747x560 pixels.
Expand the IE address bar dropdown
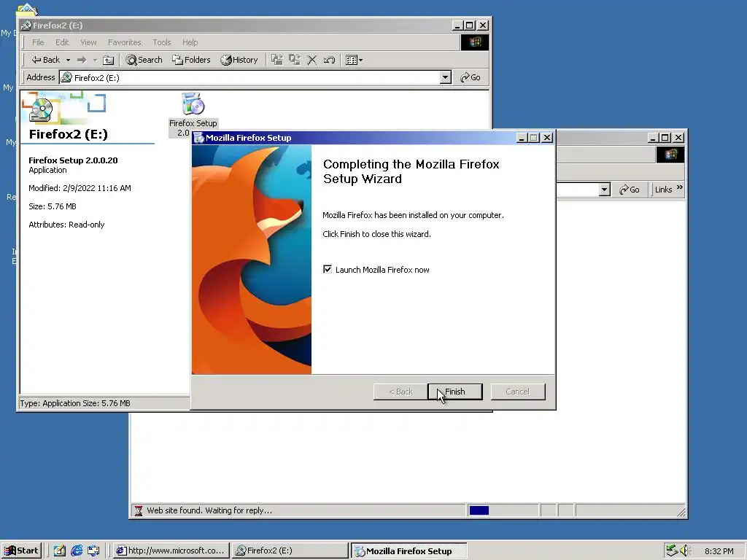[x=604, y=190]
